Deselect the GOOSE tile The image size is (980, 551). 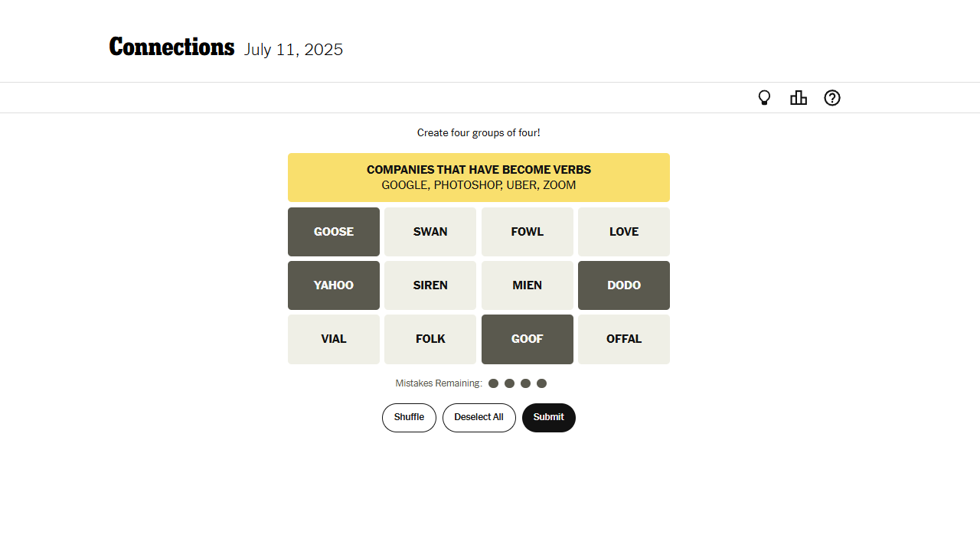click(x=334, y=232)
